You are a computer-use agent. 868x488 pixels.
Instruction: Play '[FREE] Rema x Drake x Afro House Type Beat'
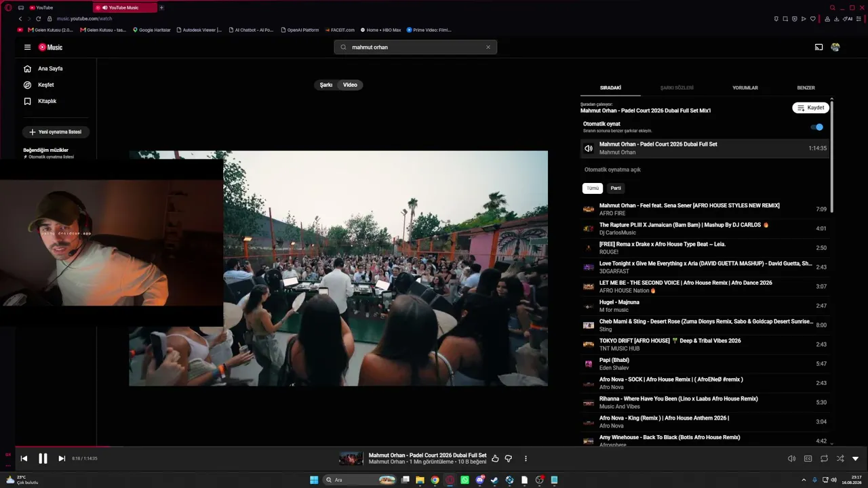[x=705, y=248]
